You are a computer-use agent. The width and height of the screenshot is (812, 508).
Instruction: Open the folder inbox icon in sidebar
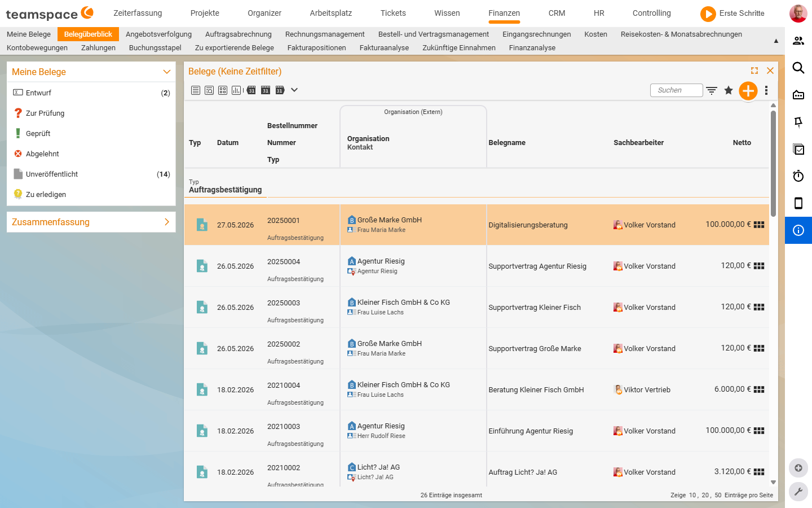coord(798,95)
